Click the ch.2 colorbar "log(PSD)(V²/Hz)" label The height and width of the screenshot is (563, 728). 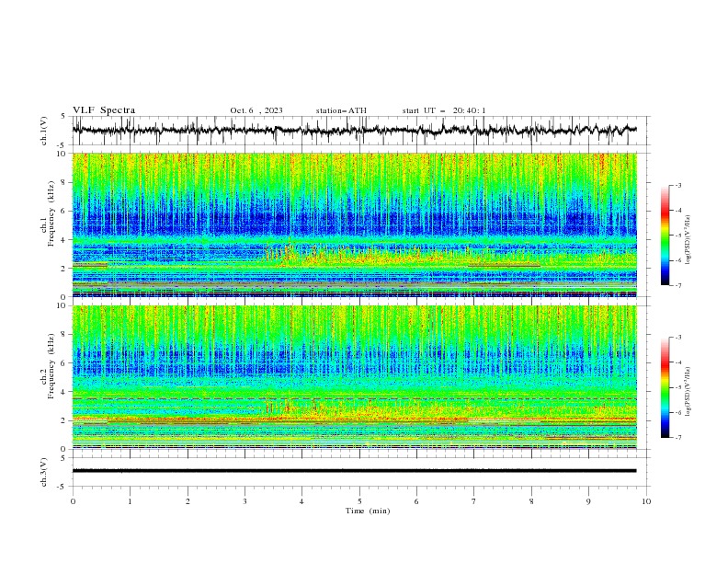click(x=688, y=391)
